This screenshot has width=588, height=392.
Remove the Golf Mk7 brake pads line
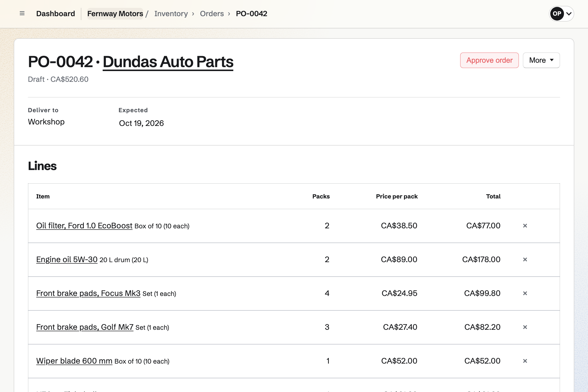tap(525, 327)
